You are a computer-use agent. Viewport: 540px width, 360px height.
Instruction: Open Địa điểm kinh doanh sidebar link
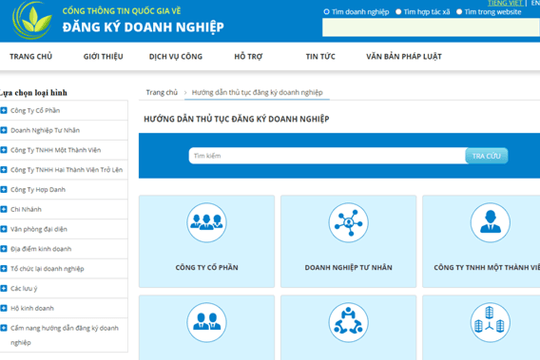click(x=41, y=249)
